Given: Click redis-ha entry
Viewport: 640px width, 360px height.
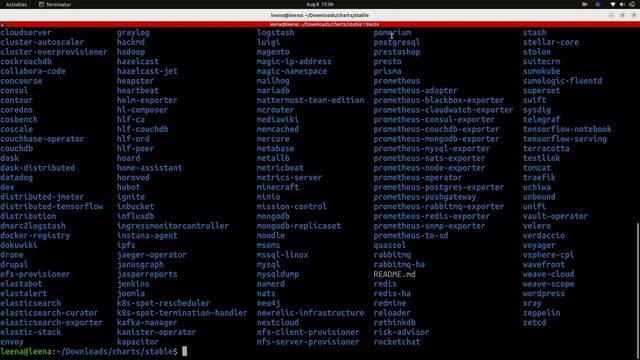Looking at the screenshot, I should tap(392, 293).
